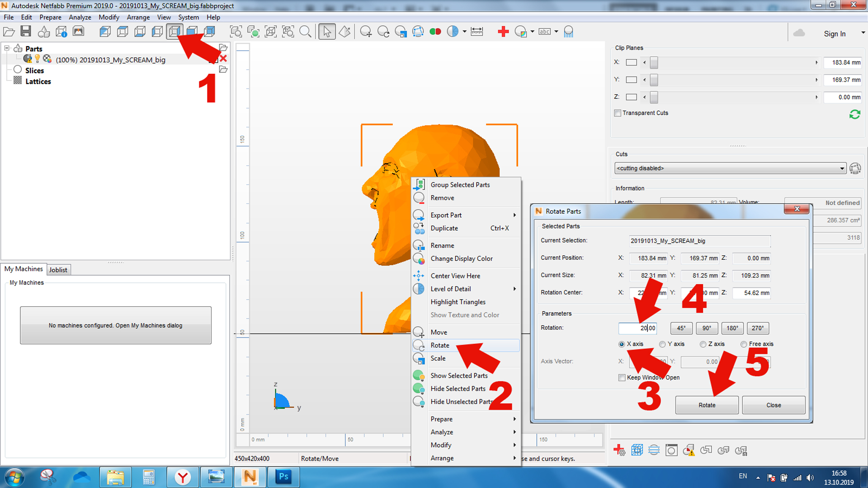
Task: Switch to the Joblist tab
Action: coord(58,269)
